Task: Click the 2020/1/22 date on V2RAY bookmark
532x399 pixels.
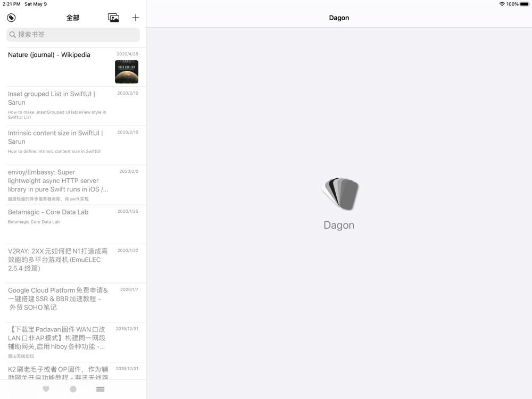Action: click(128, 251)
